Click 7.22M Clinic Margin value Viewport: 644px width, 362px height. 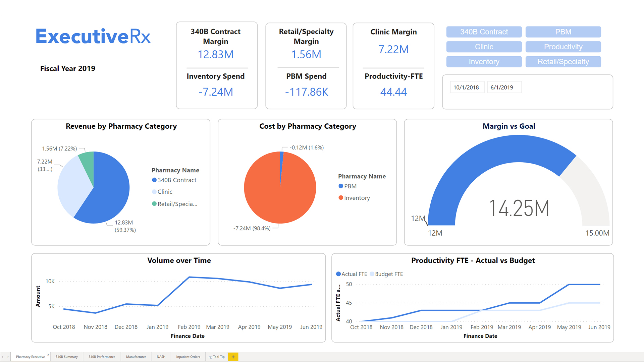point(393,49)
